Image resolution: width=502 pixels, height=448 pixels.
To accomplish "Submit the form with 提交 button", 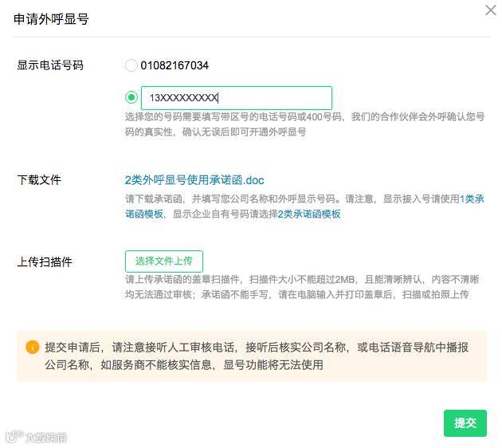I will coord(465,422).
